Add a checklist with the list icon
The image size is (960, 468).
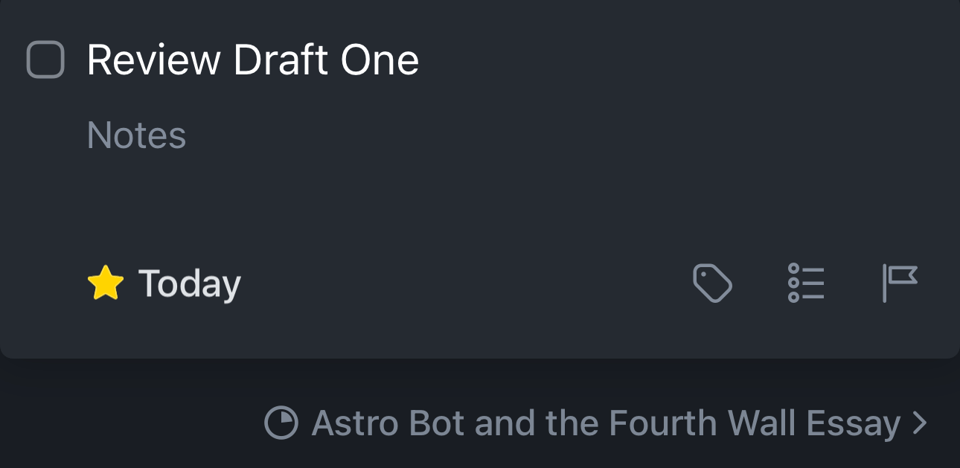tap(805, 283)
